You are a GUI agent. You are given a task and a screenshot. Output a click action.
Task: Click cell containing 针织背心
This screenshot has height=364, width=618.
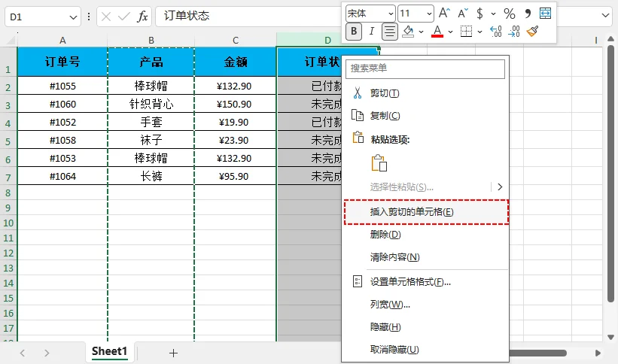(x=151, y=104)
